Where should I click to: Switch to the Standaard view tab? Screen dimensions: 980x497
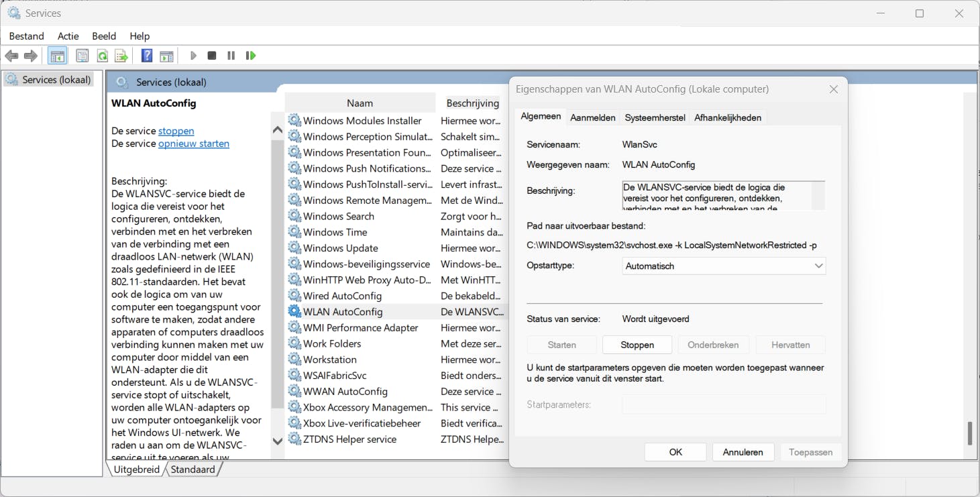coord(193,470)
